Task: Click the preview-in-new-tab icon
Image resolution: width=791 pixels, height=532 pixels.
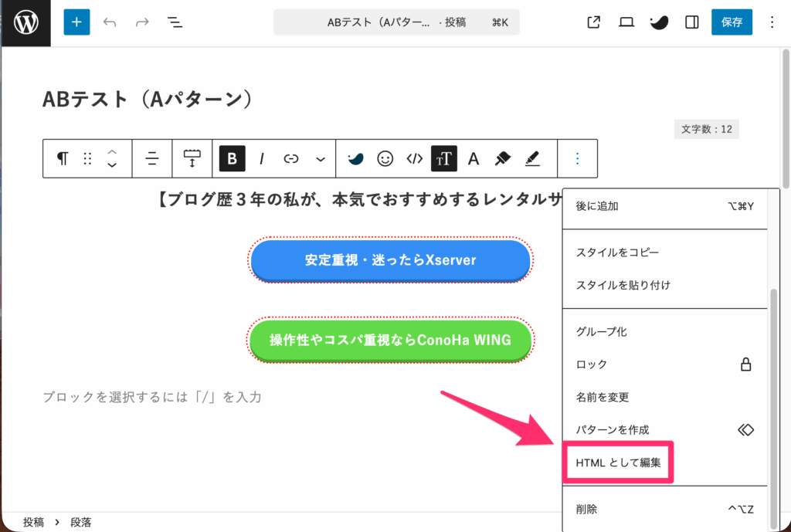Action: (592, 22)
